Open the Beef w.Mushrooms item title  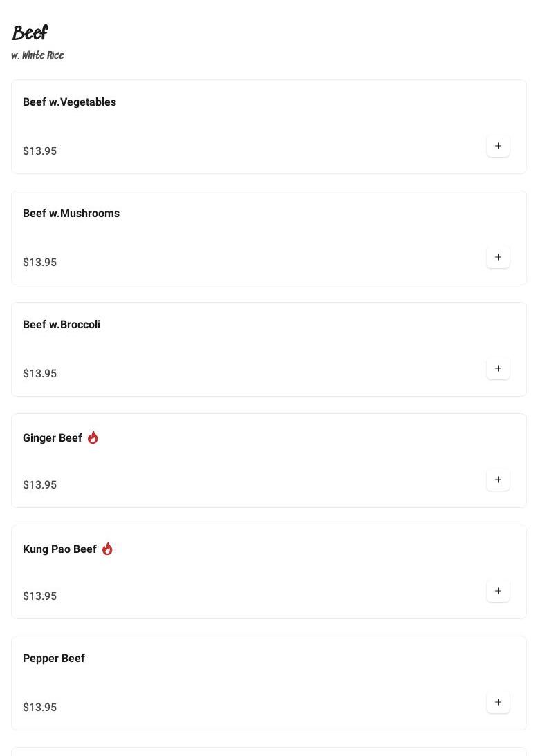71,214
